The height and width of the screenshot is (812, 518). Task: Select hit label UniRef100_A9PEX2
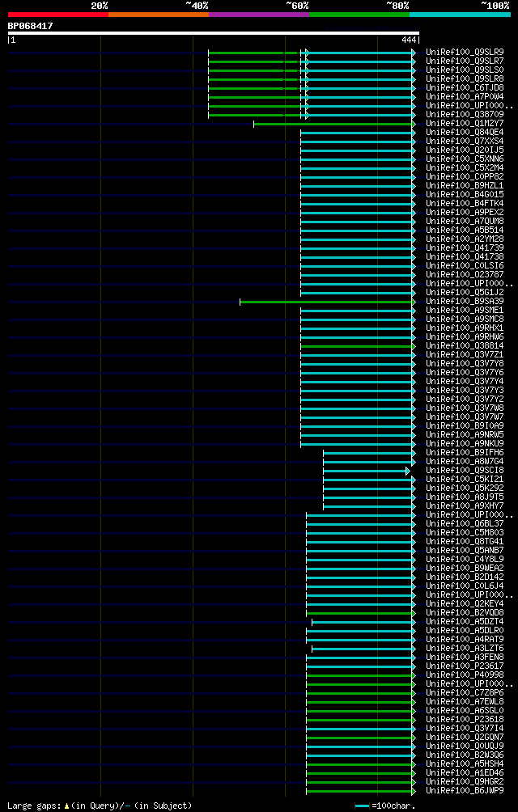point(465,213)
